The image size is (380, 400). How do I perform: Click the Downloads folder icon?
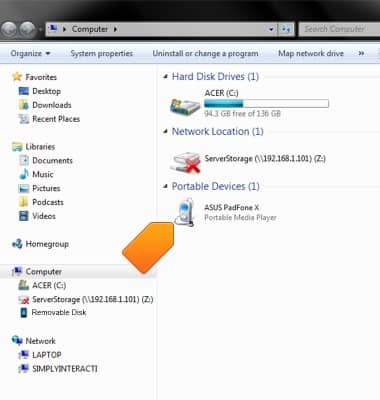tap(24, 105)
